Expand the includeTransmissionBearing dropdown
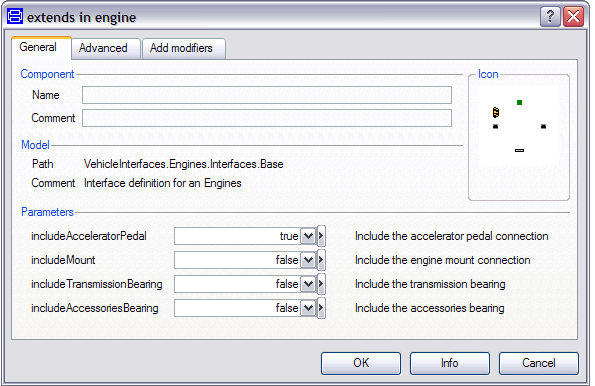 click(308, 284)
